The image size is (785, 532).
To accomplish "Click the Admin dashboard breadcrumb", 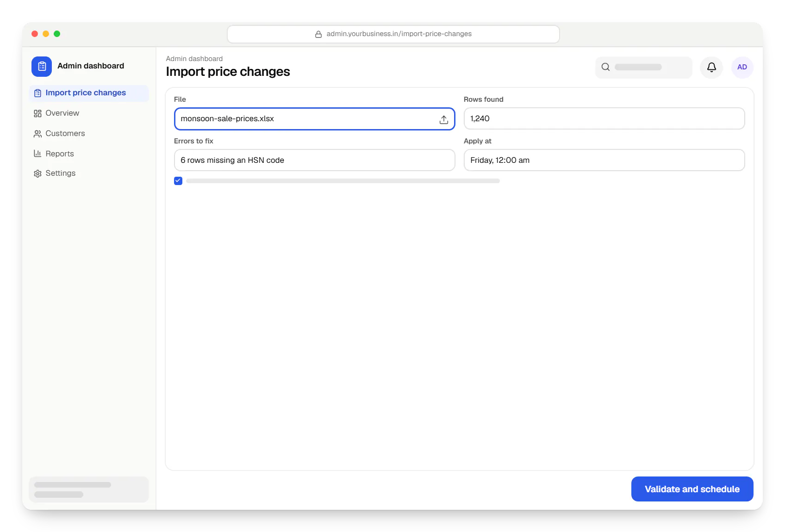I will pyautogui.click(x=194, y=59).
